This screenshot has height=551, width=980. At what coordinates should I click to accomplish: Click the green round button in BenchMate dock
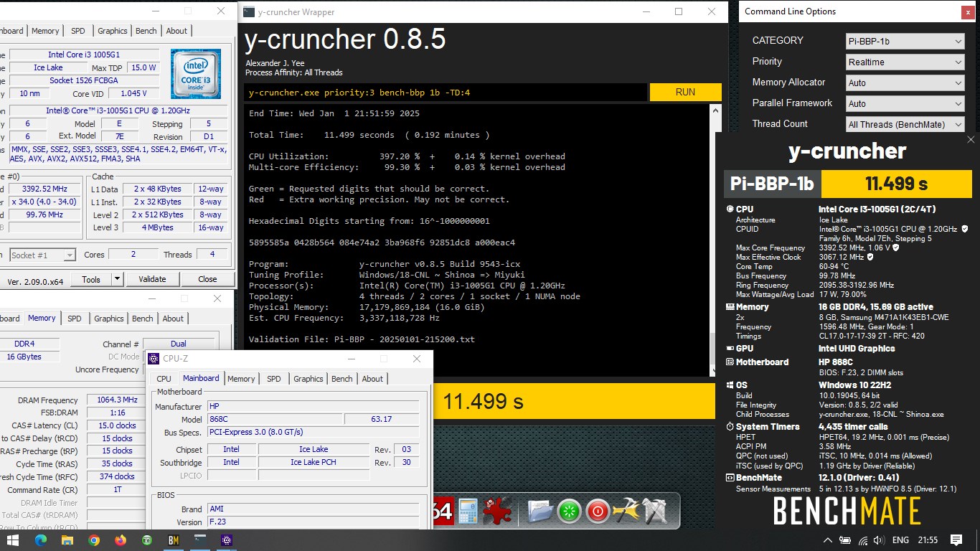pos(569,512)
